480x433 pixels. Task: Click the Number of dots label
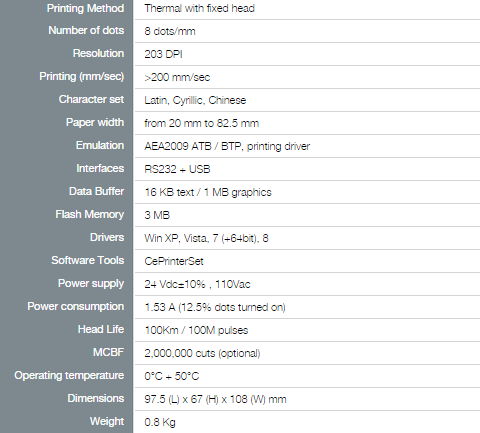[x=86, y=30]
